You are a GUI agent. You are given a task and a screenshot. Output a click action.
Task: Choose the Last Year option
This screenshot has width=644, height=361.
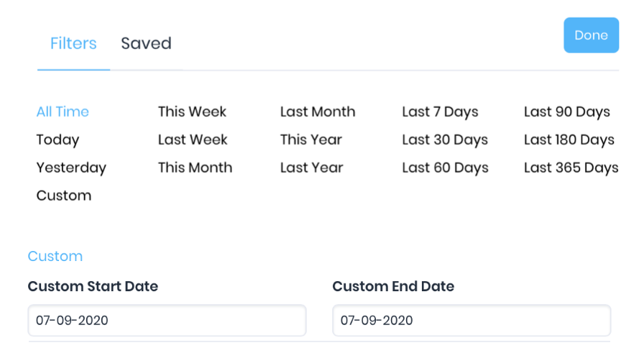(312, 168)
